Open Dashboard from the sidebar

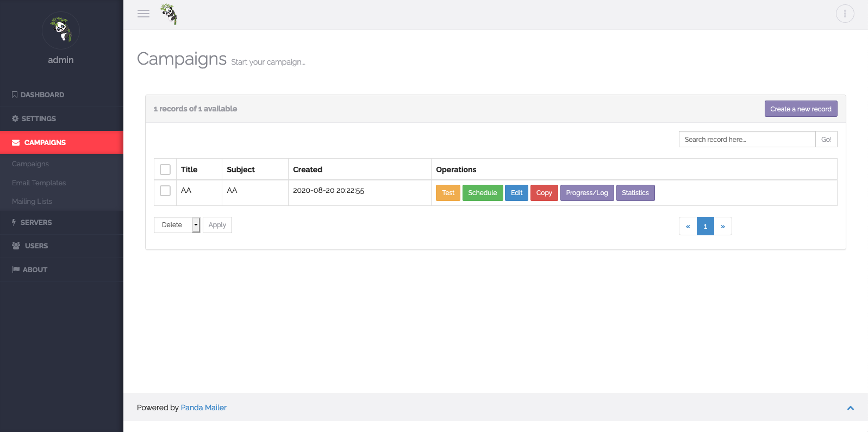coord(42,95)
